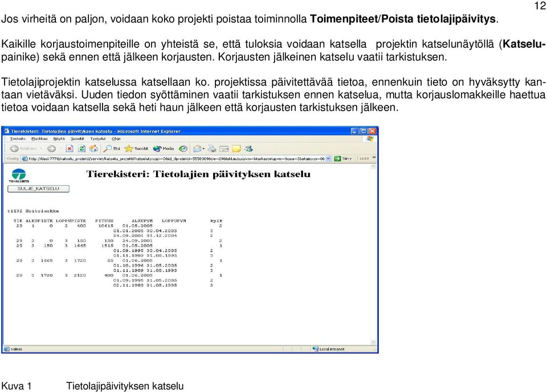Open the Forward button history dropdown arrow
This screenshot has width=547, height=392.
coord(60,149)
